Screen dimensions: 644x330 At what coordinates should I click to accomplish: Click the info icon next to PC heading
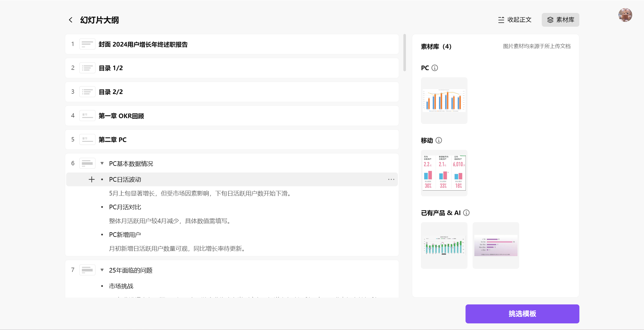pos(435,68)
